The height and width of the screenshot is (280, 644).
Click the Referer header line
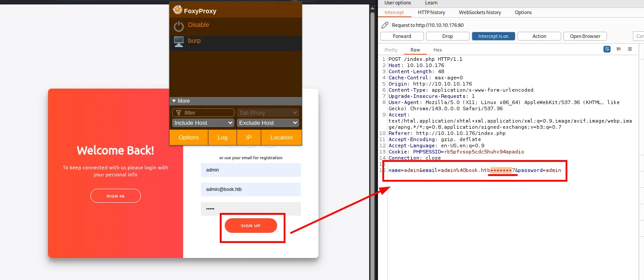(447, 133)
